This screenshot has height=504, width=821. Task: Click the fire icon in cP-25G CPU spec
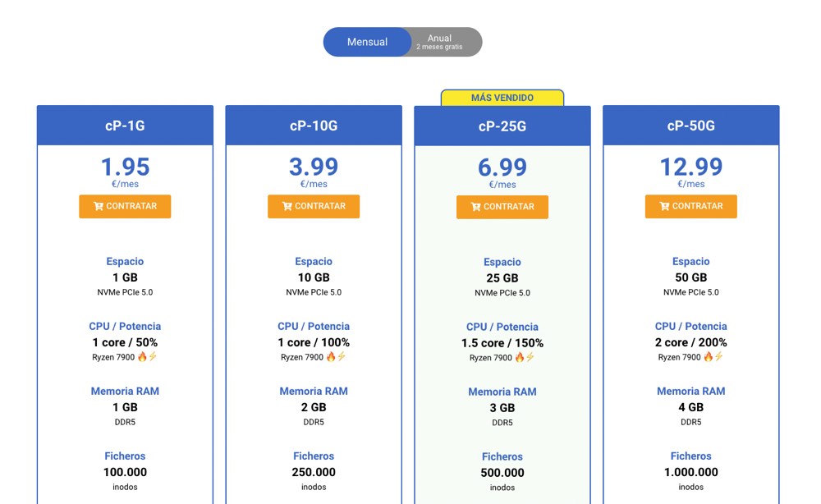(x=520, y=357)
